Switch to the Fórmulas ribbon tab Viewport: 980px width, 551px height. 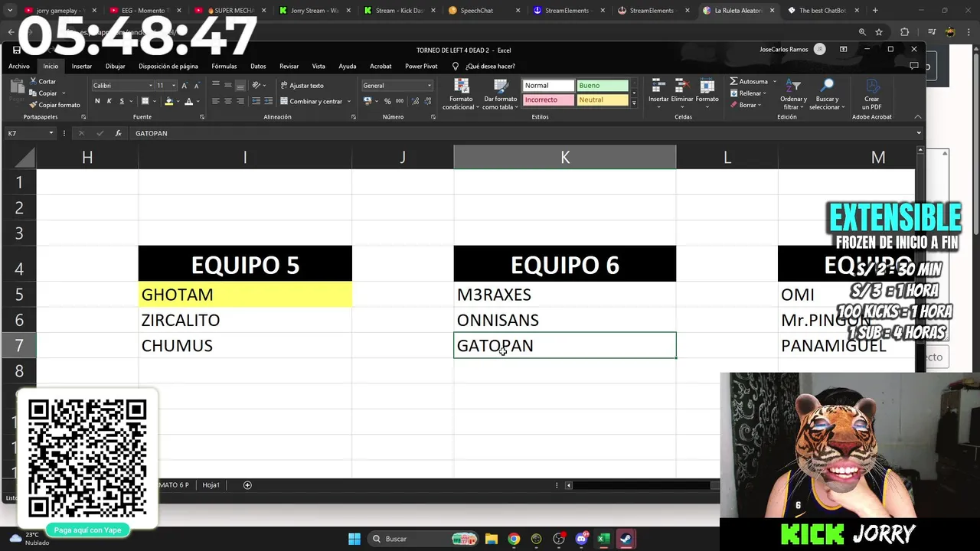224,67
